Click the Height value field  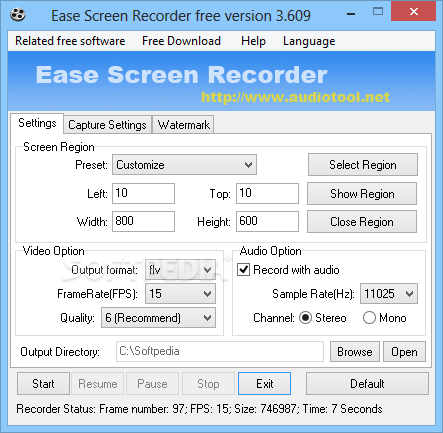(x=267, y=221)
